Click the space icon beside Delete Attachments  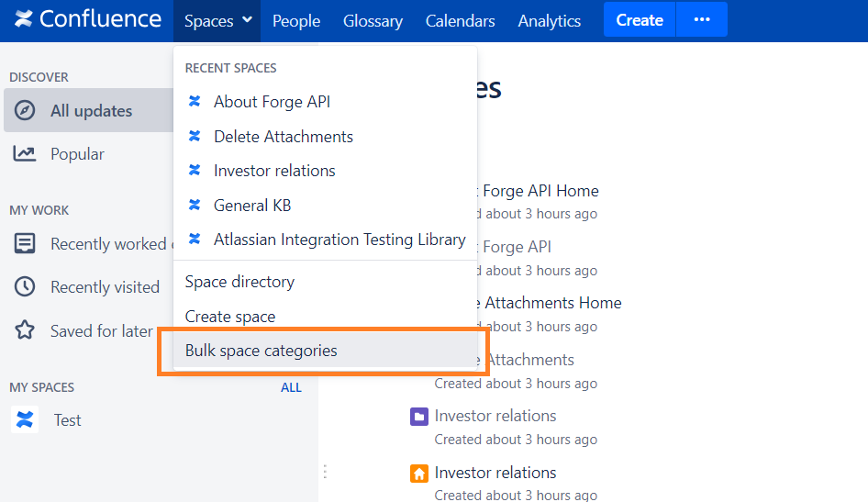[195, 136]
